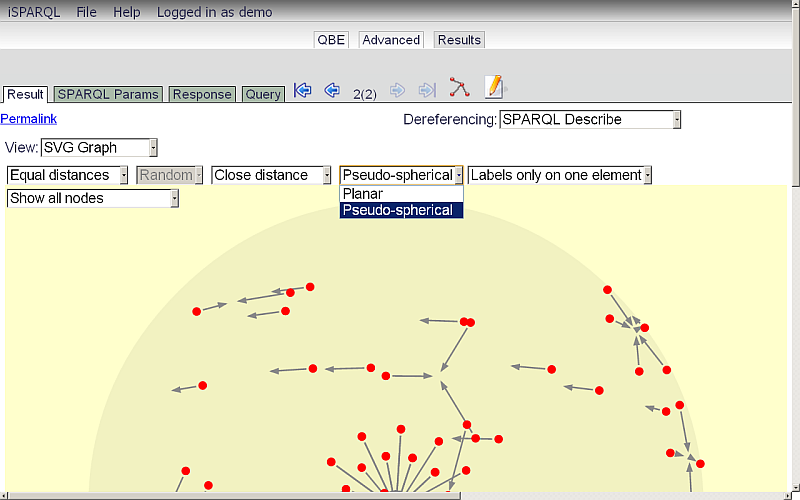Switch to the QBE tab

[x=331, y=40]
